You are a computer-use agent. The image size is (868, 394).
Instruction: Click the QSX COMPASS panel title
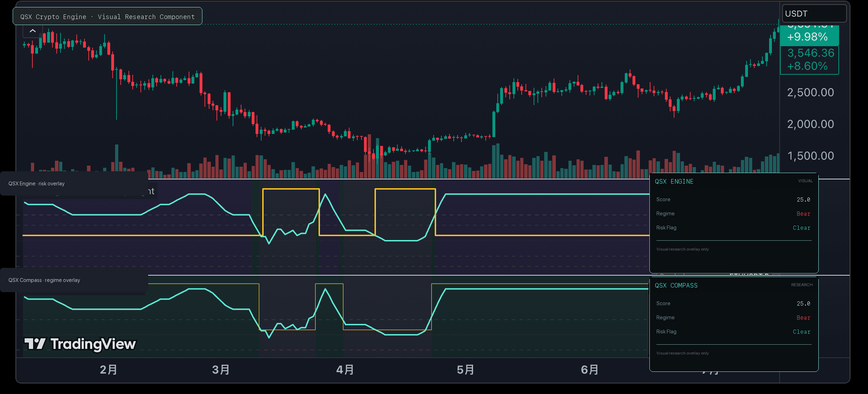click(676, 285)
